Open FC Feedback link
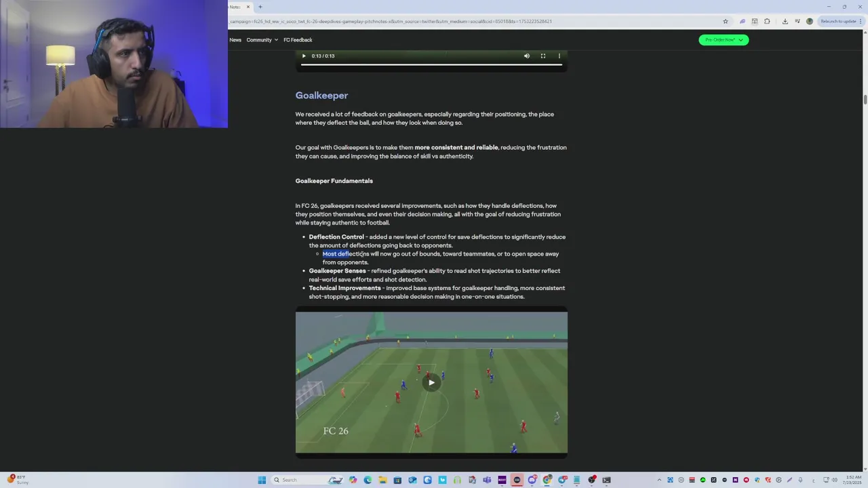 coord(298,40)
